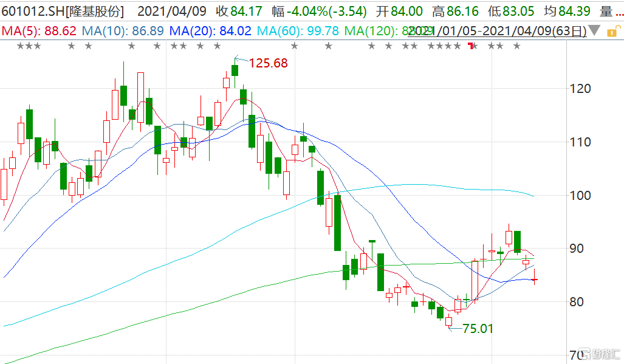Click the 90 price axis label
624x364 pixels.
[577, 249]
